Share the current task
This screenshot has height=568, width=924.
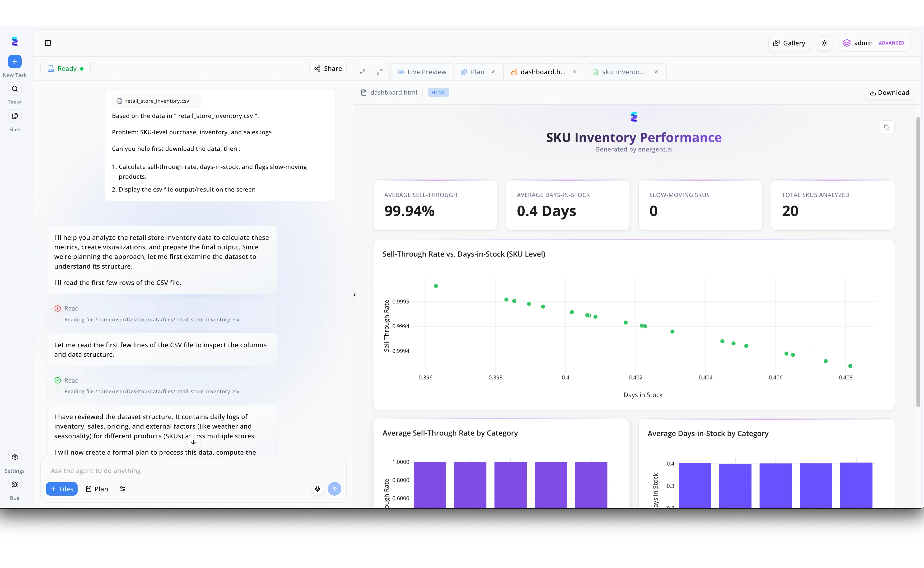point(327,68)
